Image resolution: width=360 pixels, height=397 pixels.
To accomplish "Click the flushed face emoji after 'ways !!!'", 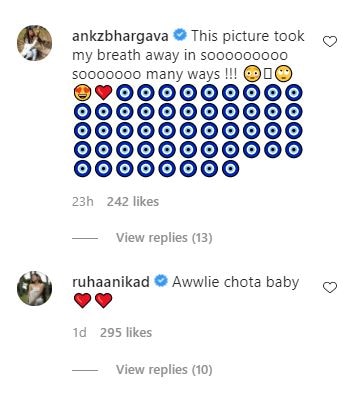I will (x=252, y=74).
